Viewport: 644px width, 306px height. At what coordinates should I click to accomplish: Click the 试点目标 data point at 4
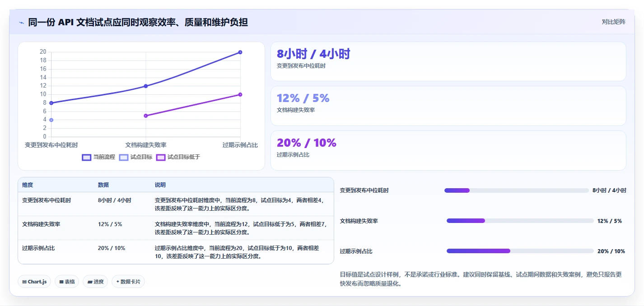51,120
